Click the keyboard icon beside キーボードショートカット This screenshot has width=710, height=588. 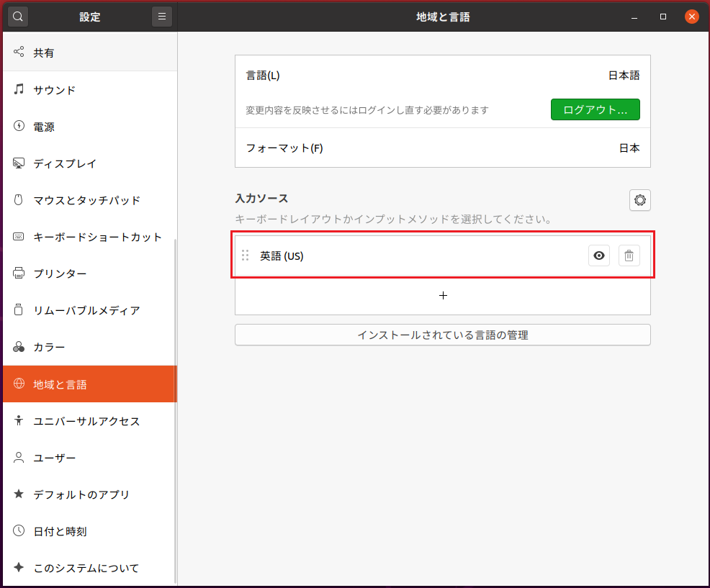pyautogui.click(x=19, y=236)
